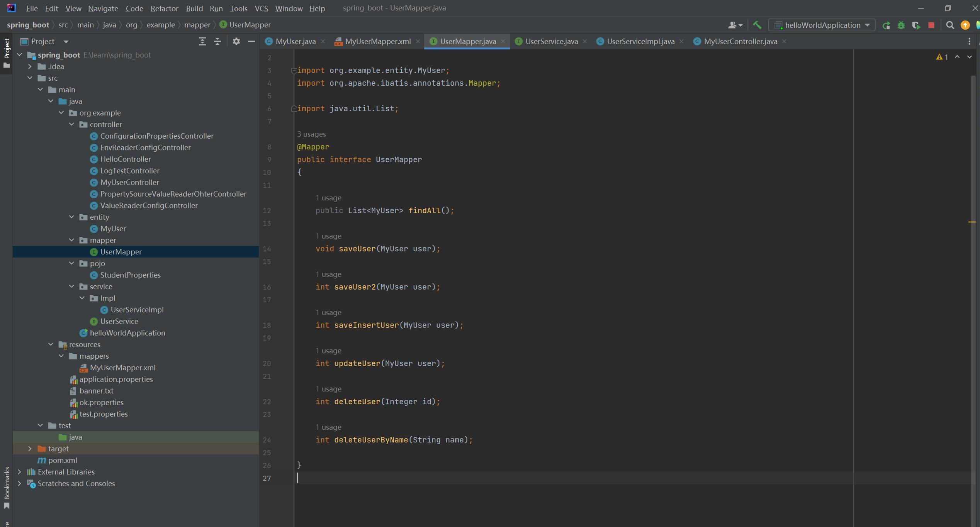Open Search Everywhere magnifier icon
Viewport: 980px width, 527px height.
point(950,25)
